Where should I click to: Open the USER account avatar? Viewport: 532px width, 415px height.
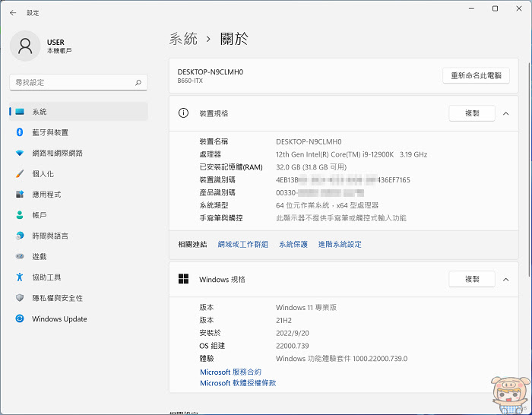pos(25,46)
